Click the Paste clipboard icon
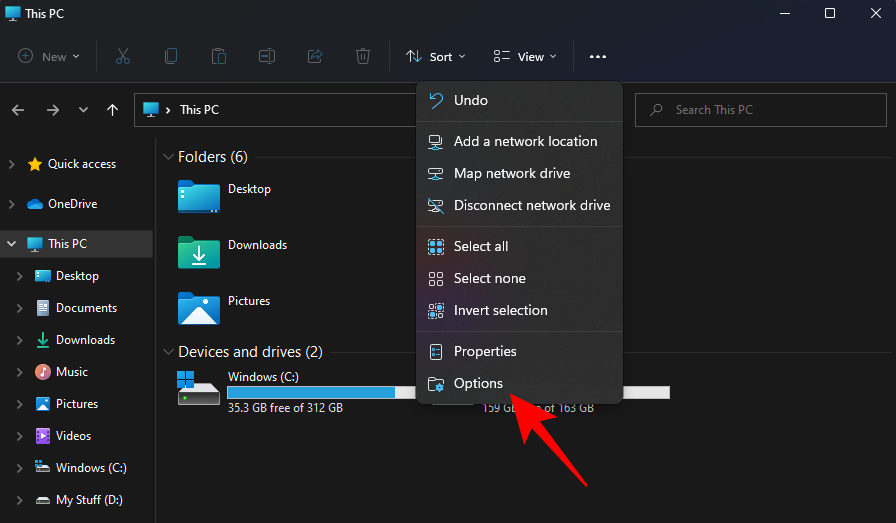The width and height of the screenshot is (896, 523). pos(219,57)
